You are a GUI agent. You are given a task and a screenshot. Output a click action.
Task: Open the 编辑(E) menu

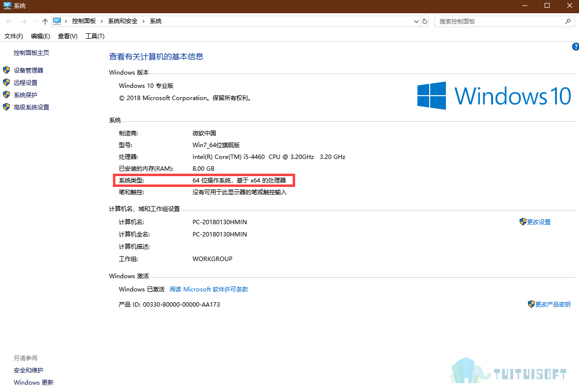(40, 36)
